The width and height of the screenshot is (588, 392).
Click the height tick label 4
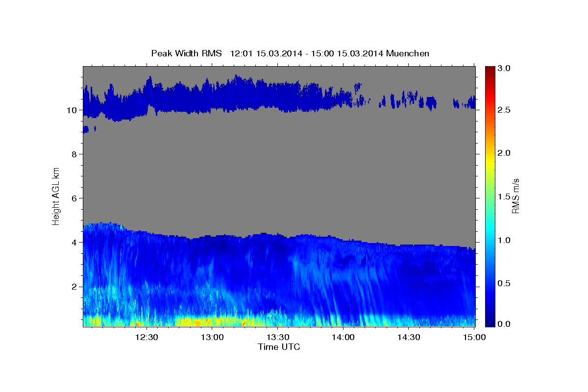[74, 243]
